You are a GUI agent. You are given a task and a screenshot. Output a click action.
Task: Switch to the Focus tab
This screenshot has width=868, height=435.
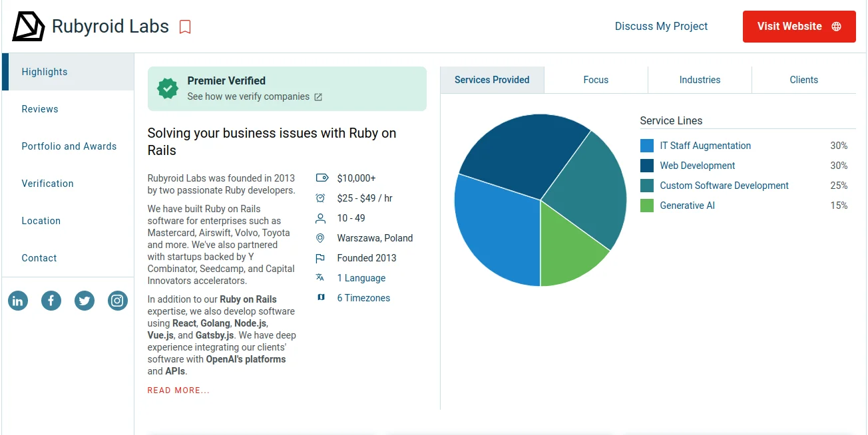(x=596, y=80)
